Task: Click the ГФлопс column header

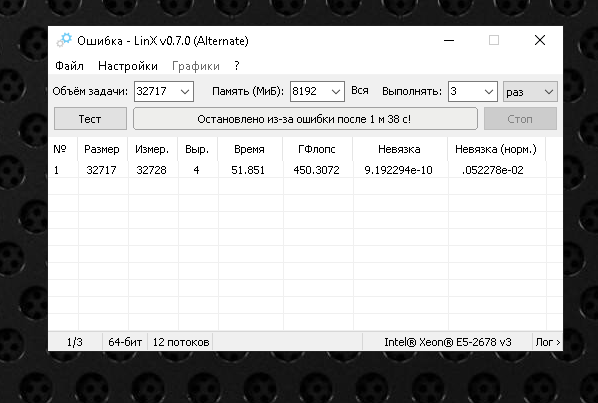Action: (317, 149)
